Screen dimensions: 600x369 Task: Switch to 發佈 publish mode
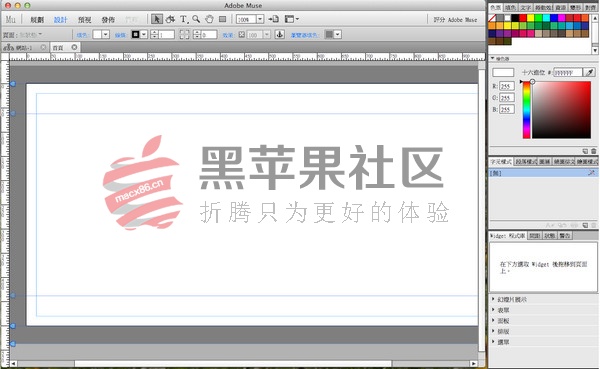click(108, 20)
